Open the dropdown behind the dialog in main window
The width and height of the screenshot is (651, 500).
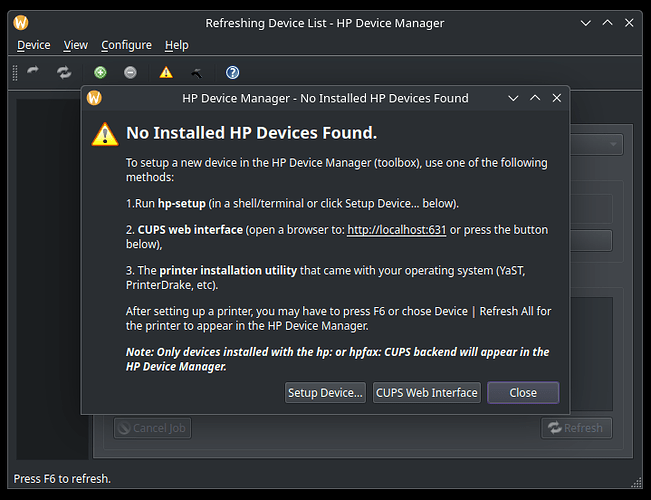coord(597,145)
